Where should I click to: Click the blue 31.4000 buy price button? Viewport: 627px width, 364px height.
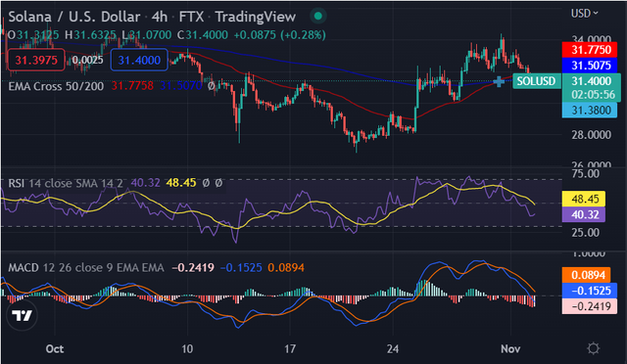click(x=139, y=60)
